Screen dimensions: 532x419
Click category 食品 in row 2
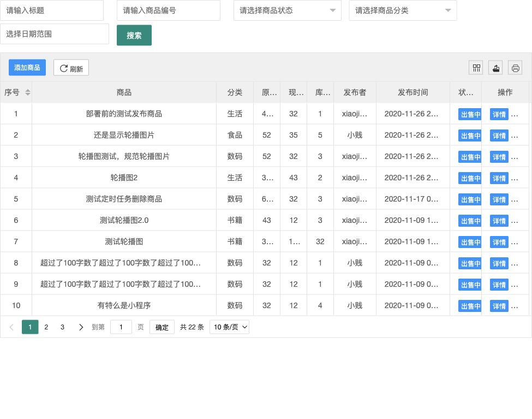pyautogui.click(x=235, y=135)
